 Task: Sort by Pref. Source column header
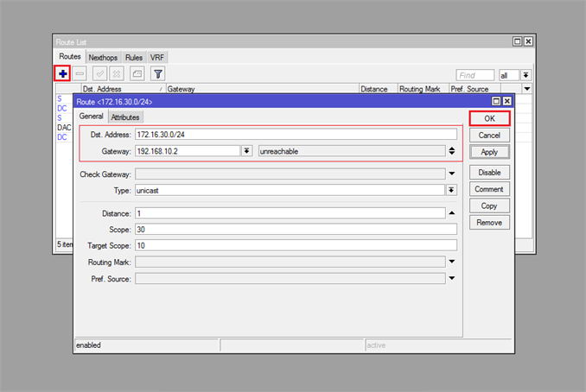coord(475,89)
